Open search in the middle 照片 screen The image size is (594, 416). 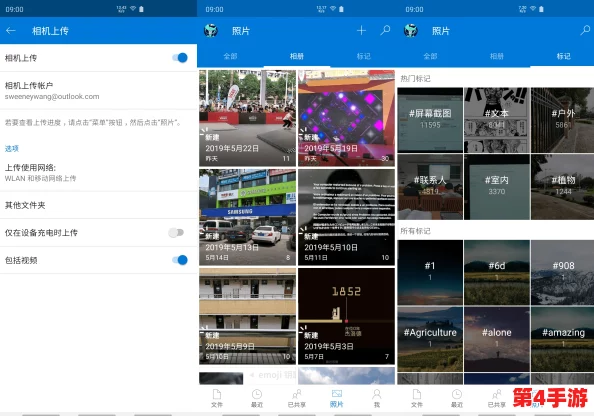tap(385, 30)
